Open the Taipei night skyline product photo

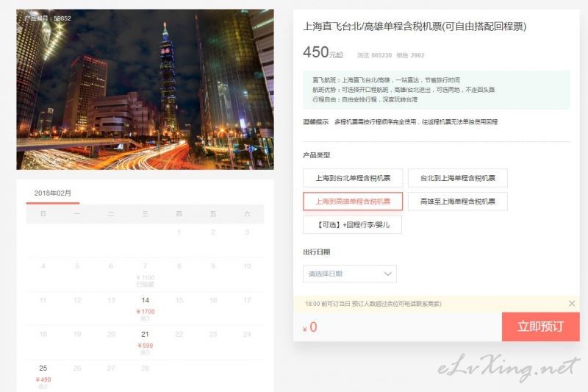click(145, 89)
